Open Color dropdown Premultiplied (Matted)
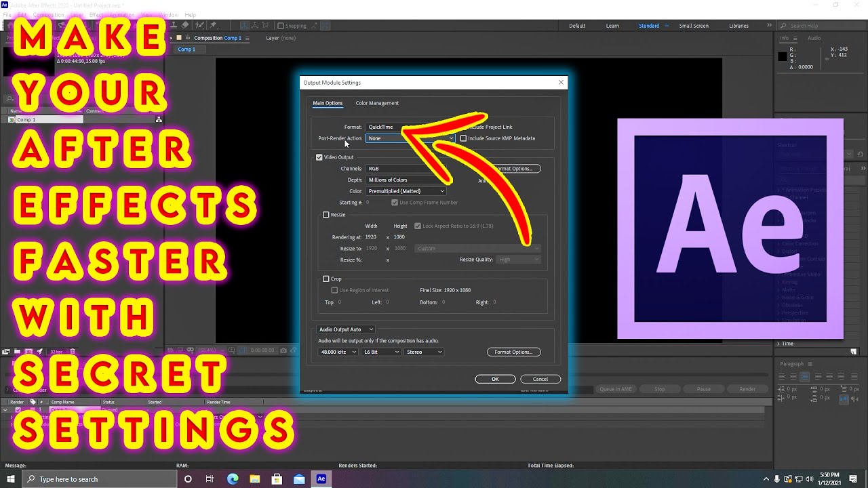868x488 pixels. point(406,191)
